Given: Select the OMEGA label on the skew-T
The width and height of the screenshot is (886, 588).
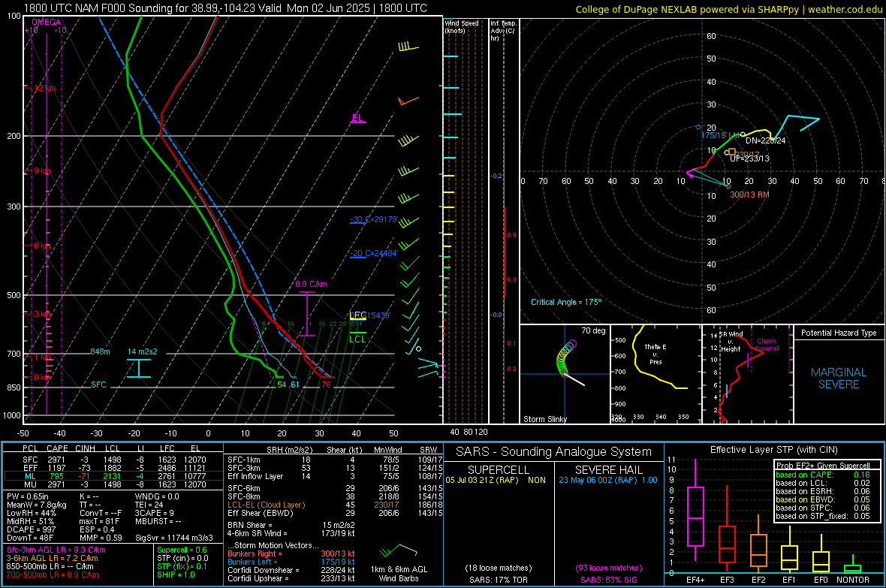Looking at the screenshot, I should [47, 22].
